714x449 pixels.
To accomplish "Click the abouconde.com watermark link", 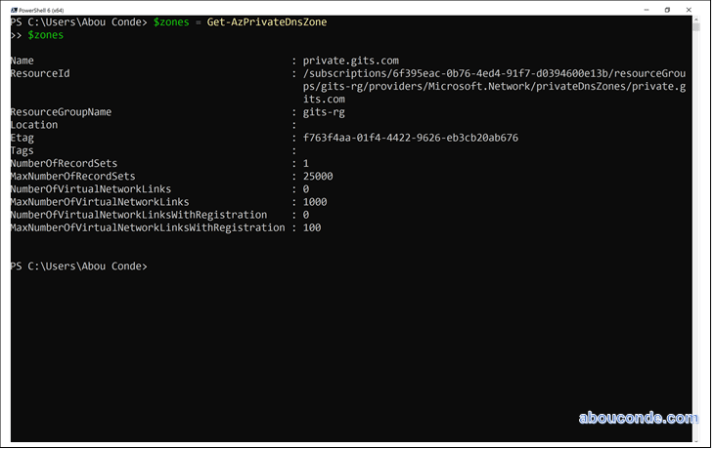I will tap(637, 418).
